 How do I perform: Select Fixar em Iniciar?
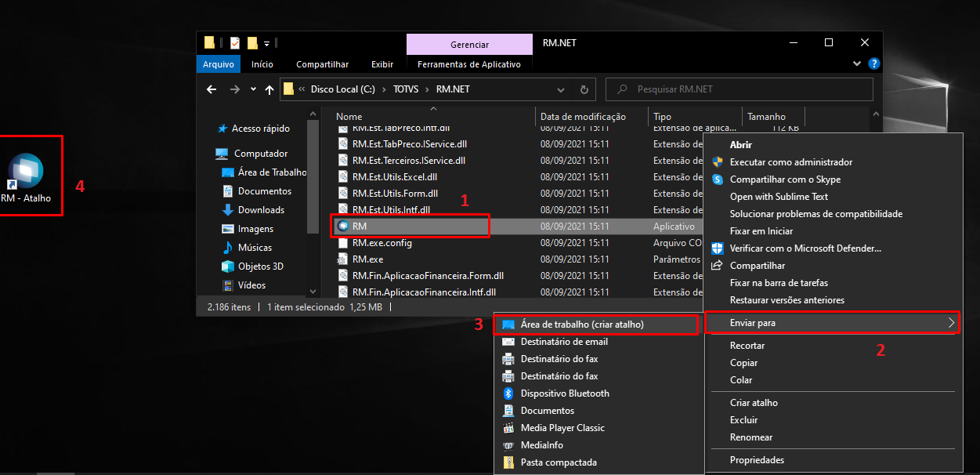(761, 231)
